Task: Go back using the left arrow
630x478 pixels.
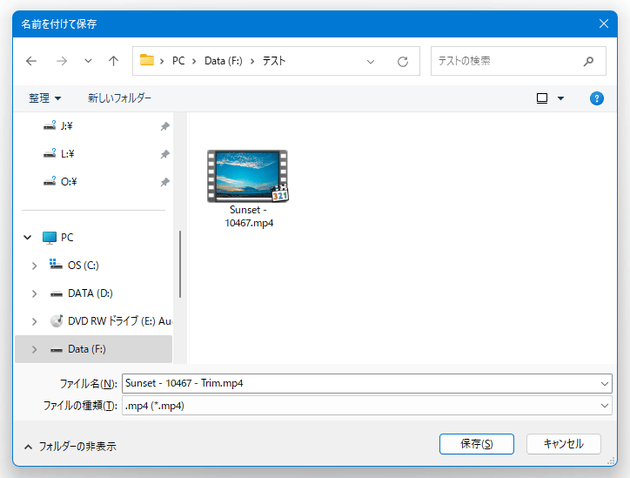Action: coord(31,61)
